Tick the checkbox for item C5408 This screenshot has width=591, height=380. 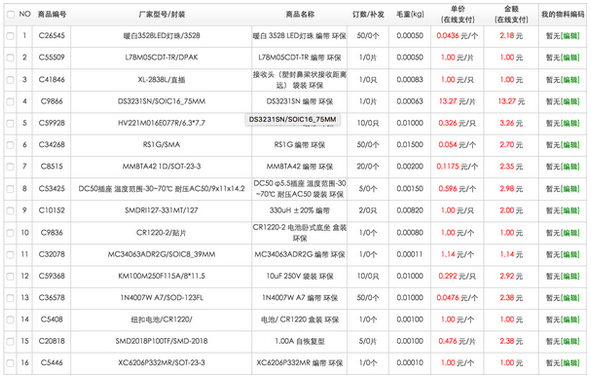pyautogui.click(x=10, y=320)
